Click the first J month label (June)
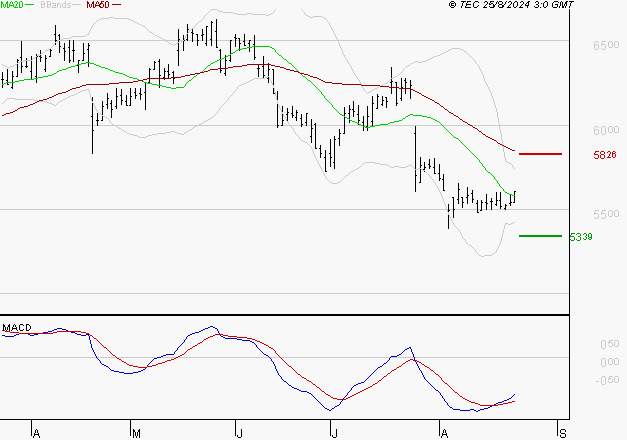 (240, 434)
